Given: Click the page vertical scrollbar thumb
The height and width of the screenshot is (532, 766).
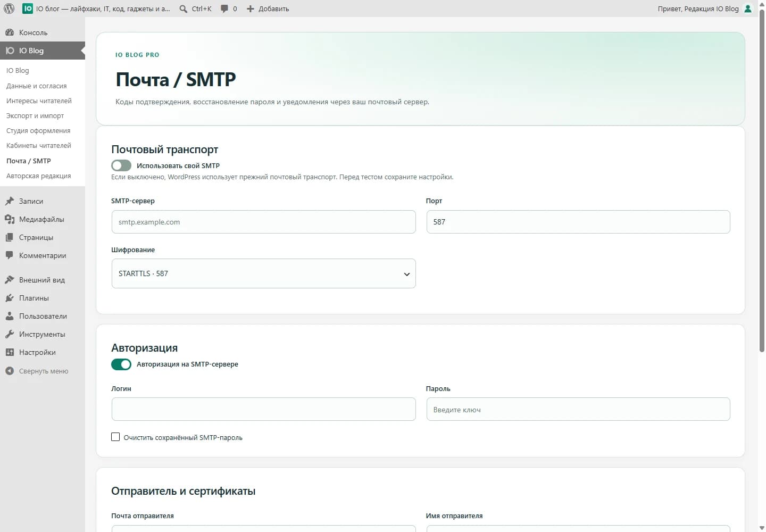Looking at the screenshot, I should click(762, 181).
